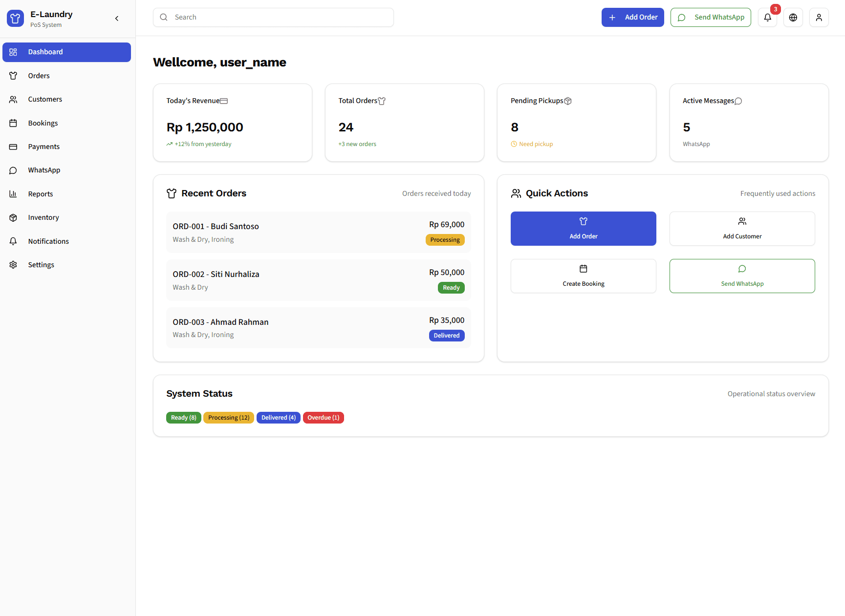Screen dimensions: 845x616
Task: Click the Delivered badge on ORD-003
Action: coord(447,336)
